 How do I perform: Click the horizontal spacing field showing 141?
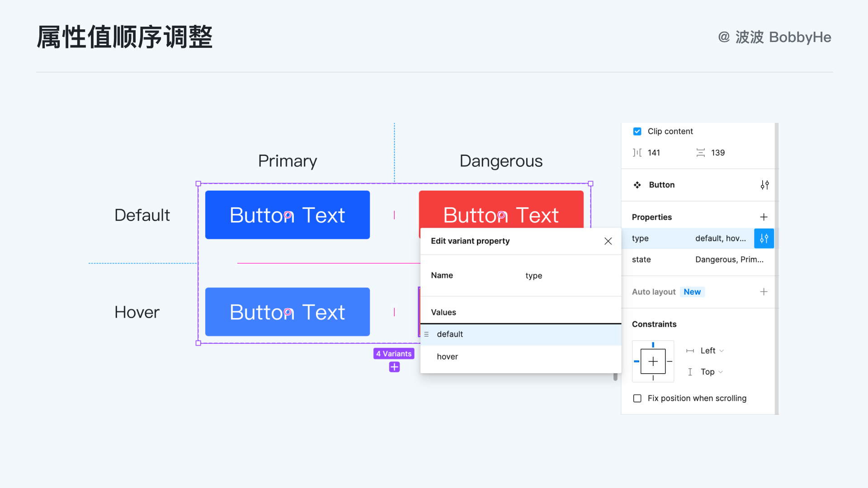point(654,153)
